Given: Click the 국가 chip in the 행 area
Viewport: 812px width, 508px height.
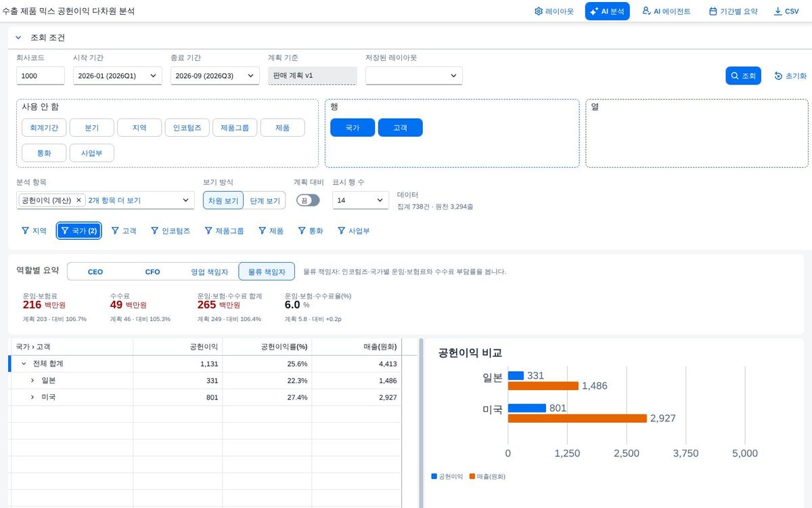Looking at the screenshot, I should pyautogui.click(x=353, y=128).
